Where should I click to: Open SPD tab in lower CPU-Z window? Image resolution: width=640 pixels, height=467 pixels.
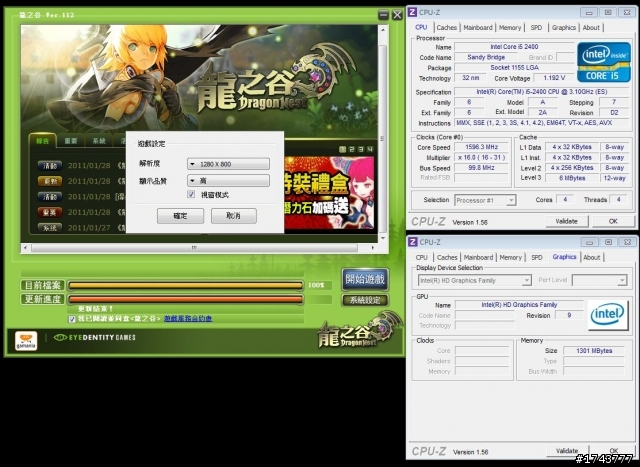pyautogui.click(x=537, y=258)
